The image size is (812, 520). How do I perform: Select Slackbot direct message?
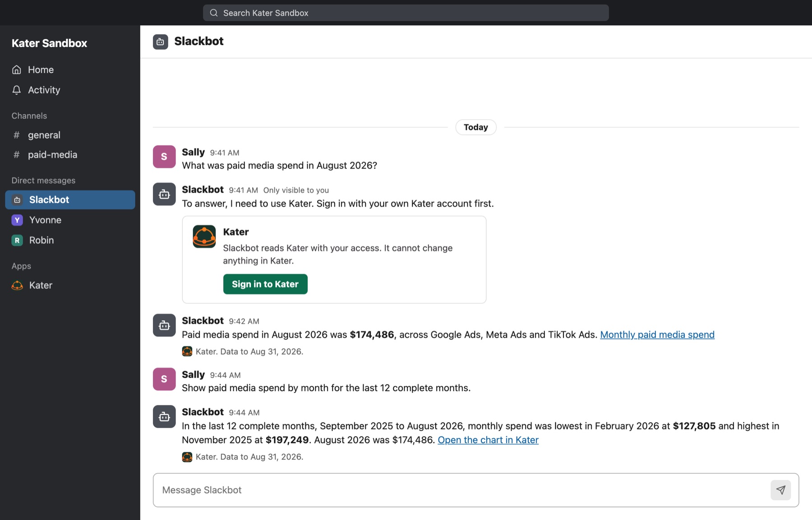point(70,200)
